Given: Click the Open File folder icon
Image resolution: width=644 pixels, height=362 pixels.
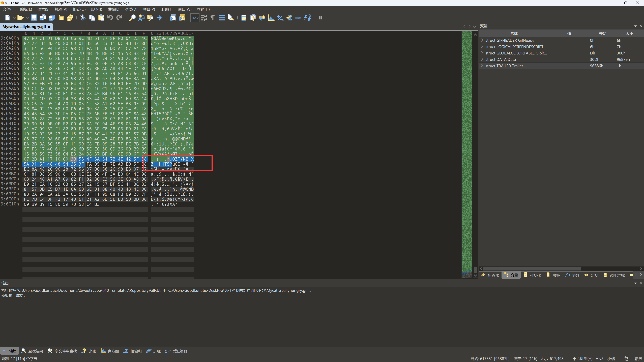Looking at the screenshot, I should pyautogui.click(x=20, y=18).
